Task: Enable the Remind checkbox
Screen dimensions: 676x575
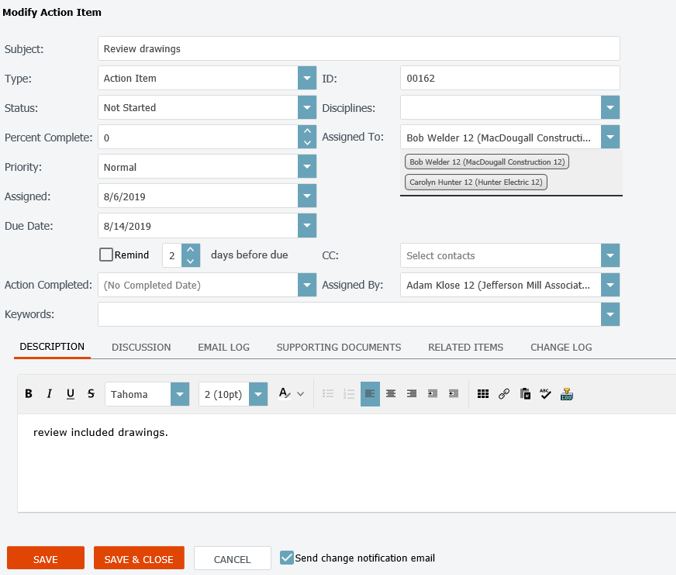Action: pyautogui.click(x=106, y=255)
